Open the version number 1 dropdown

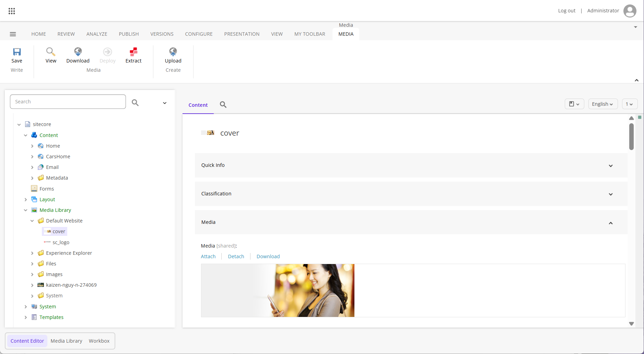[630, 104]
